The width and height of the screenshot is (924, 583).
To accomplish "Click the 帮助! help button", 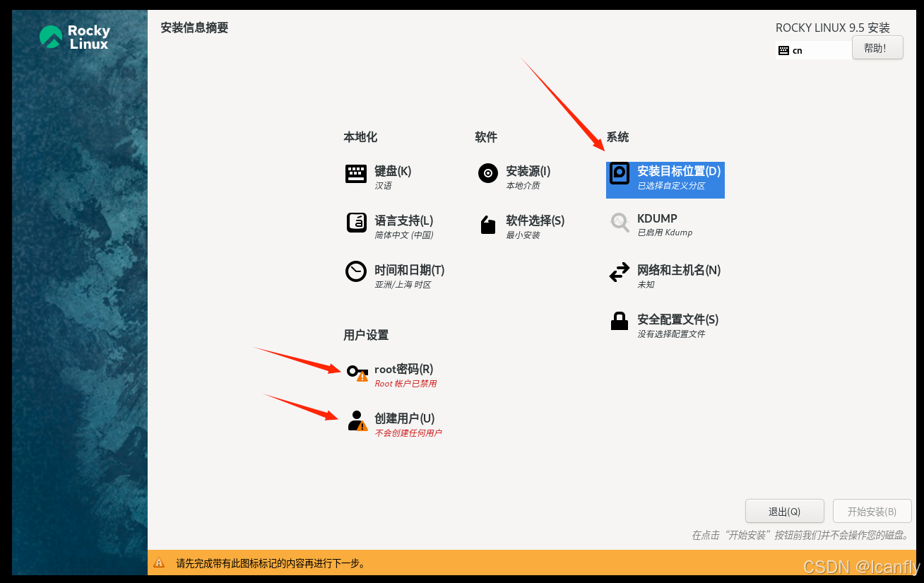I will pos(877,48).
